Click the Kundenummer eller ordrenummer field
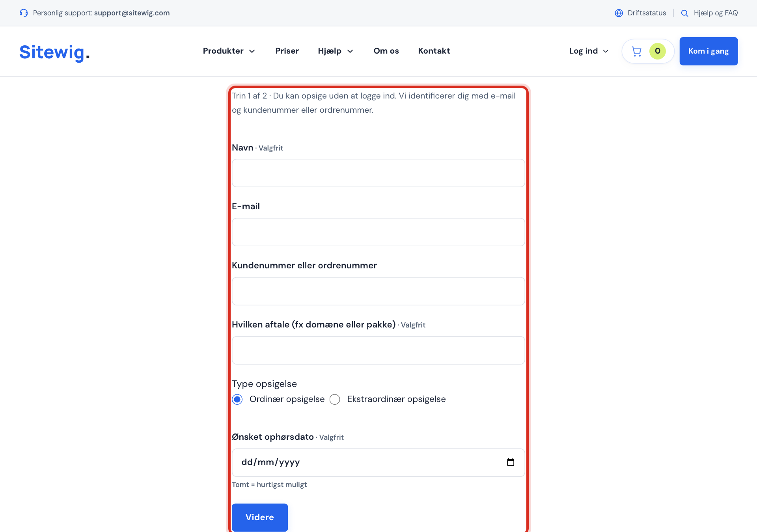757x532 pixels. [378, 291]
